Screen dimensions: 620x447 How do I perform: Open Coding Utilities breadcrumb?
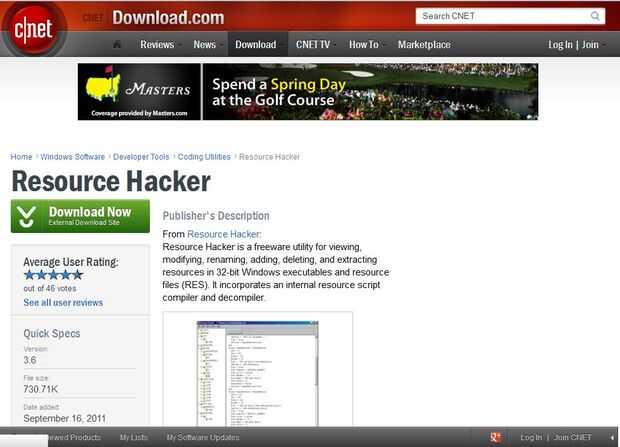pyautogui.click(x=204, y=157)
